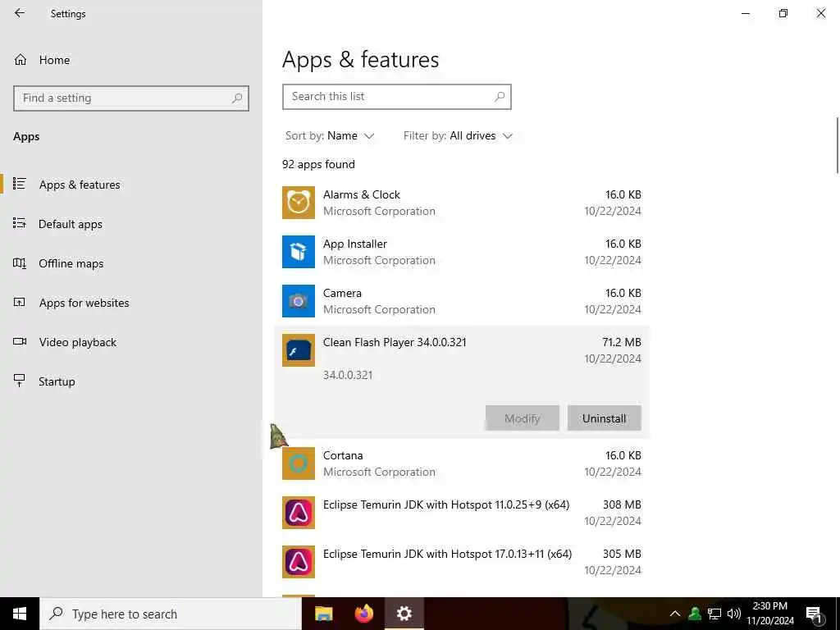Click the Uninstall button for Clean Flash Player
840x630 pixels.
(604, 418)
